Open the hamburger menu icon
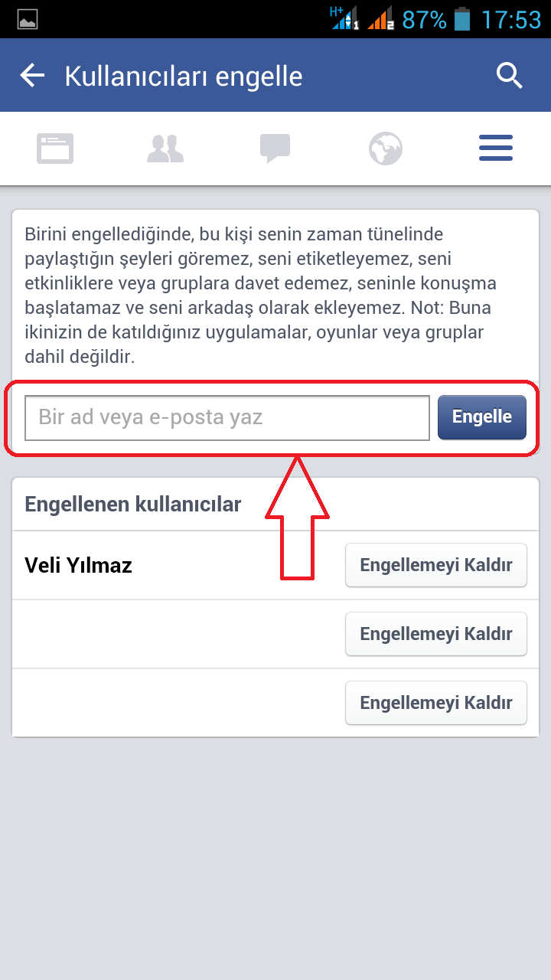This screenshot has height=980, width=551. [496, 148]
